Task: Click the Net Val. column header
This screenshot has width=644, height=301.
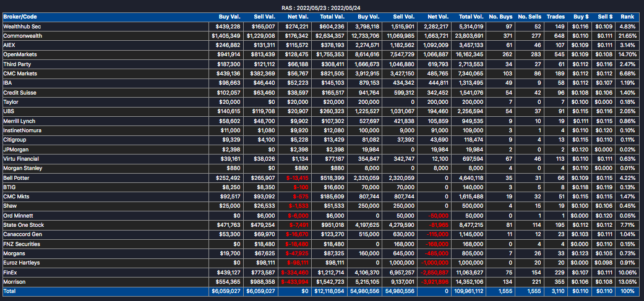Action: 298,17
